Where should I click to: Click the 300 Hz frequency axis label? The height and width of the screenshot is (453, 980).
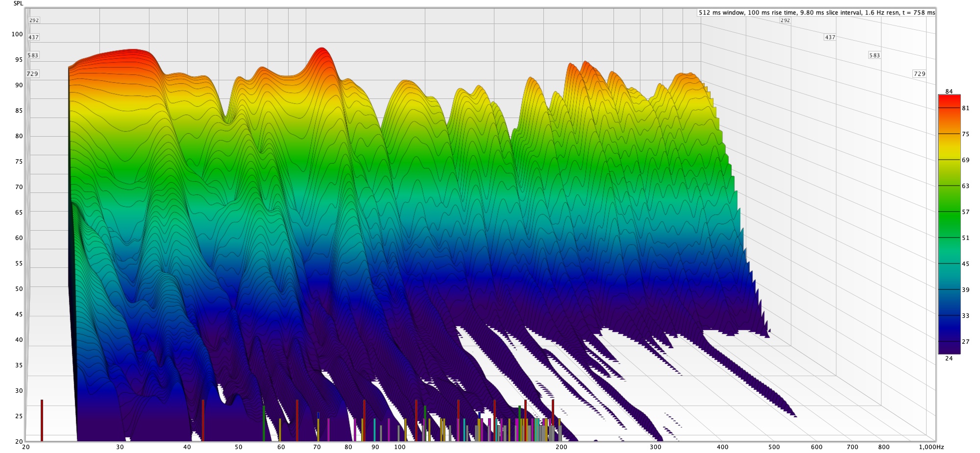pos(655,447)
